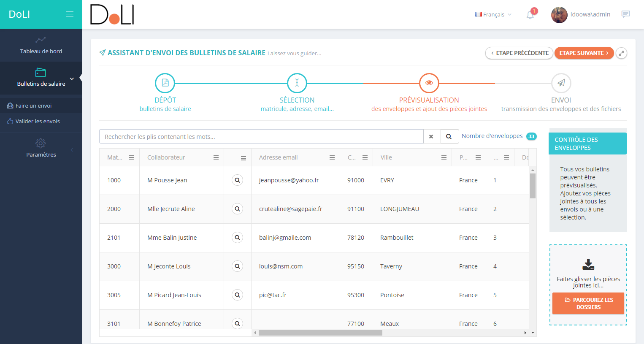Screen dimensions: 644x344
Task: Click the Dépôt step icon
Action: click(x=165, y=83)
